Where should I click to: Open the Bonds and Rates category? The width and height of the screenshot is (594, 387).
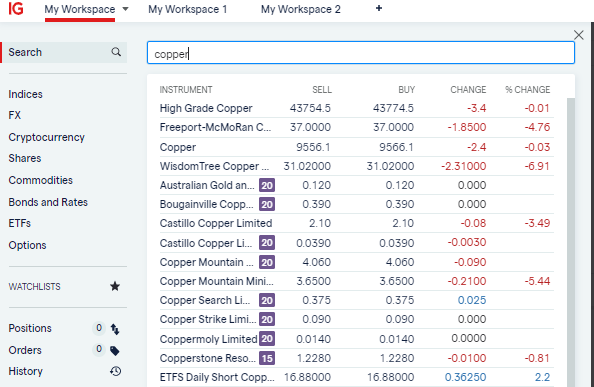point(48,202)
